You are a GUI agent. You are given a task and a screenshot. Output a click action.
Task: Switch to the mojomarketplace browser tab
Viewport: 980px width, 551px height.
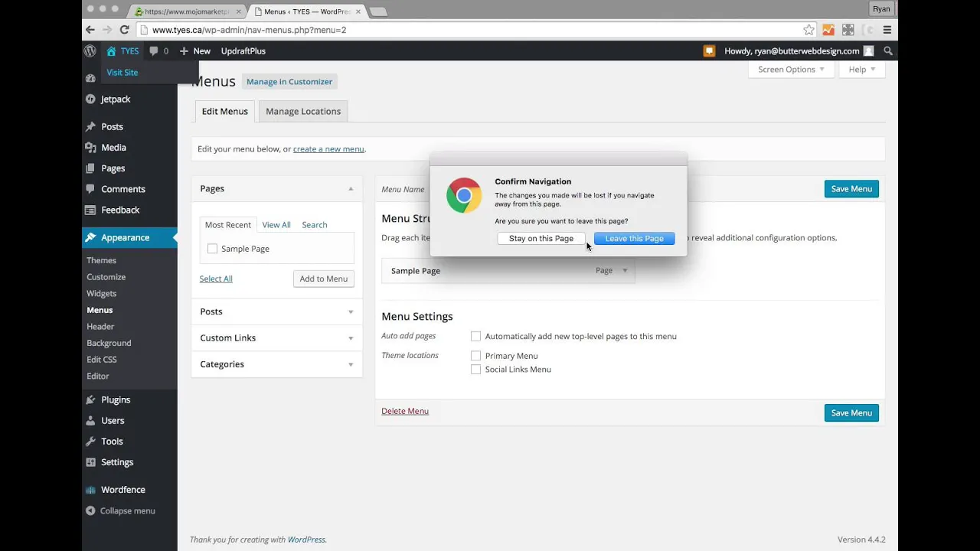(188, 11)
